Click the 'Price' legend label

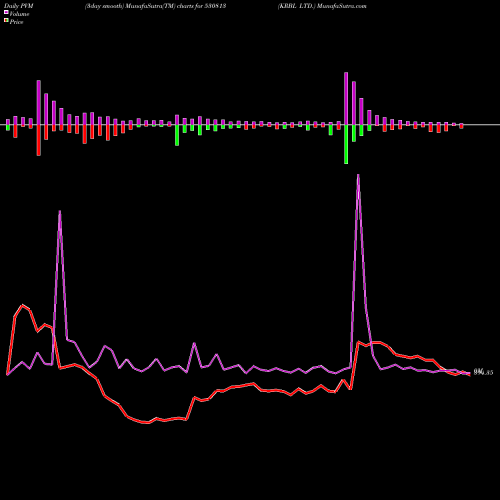16,22
